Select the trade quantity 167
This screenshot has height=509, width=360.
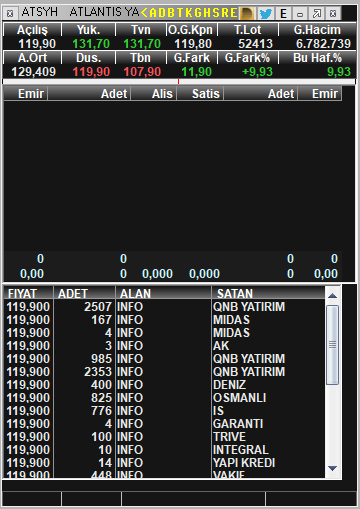102,320
